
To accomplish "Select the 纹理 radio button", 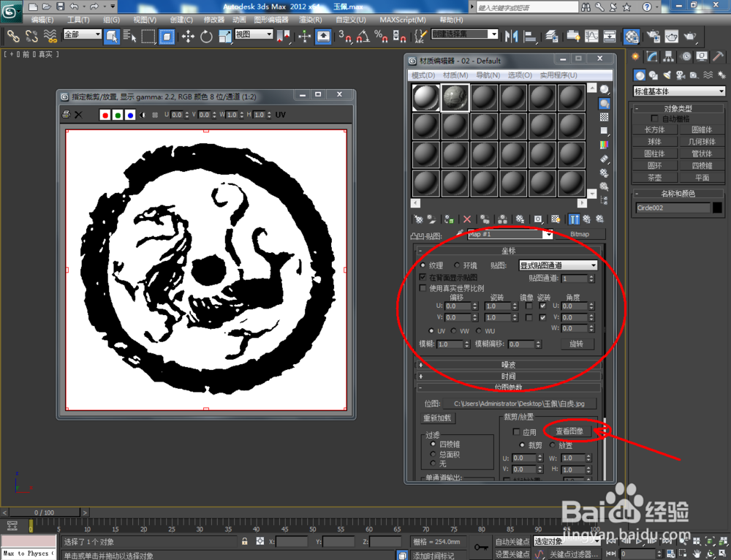I will pos(423,265).
